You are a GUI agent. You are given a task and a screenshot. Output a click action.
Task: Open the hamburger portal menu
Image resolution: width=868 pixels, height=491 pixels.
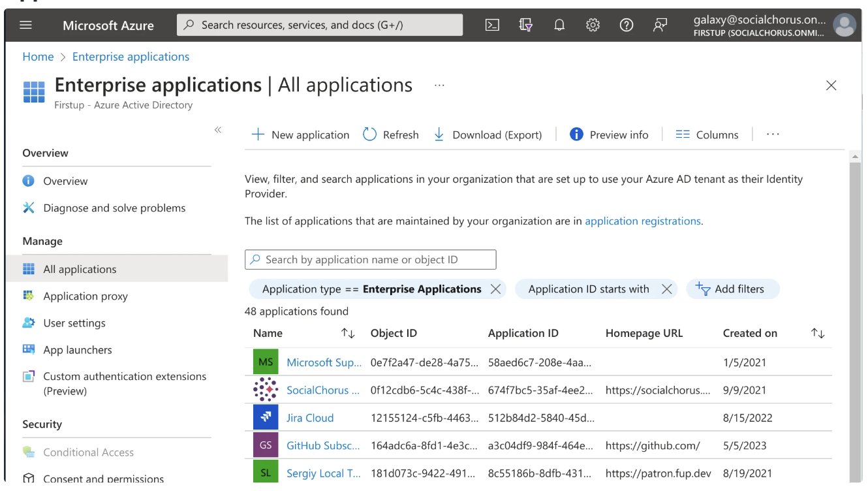(25, 25)
